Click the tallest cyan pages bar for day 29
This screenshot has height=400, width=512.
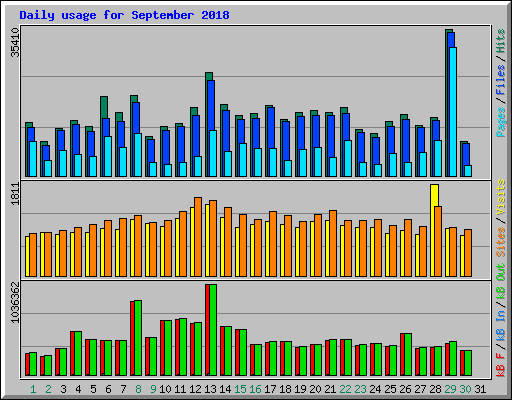click(453, 112)
